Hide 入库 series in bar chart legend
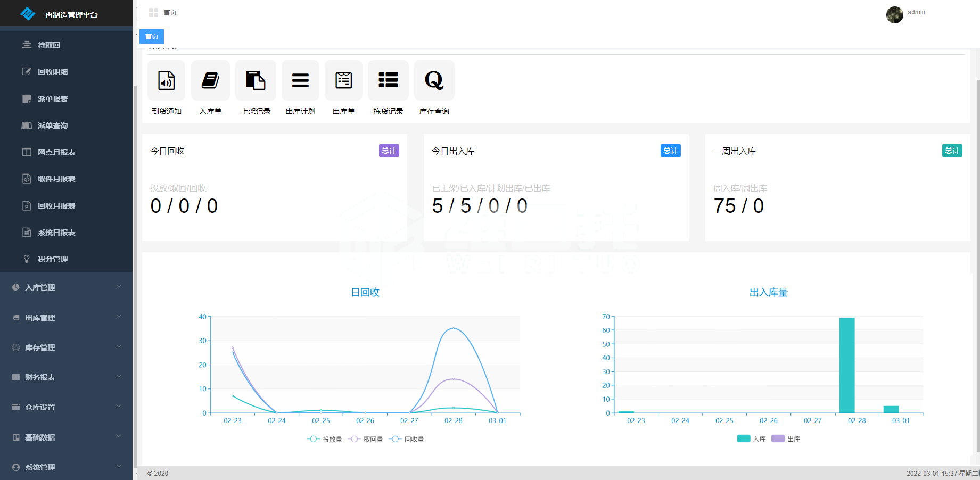Screen dimensions: 980x480 pos(751,439)
